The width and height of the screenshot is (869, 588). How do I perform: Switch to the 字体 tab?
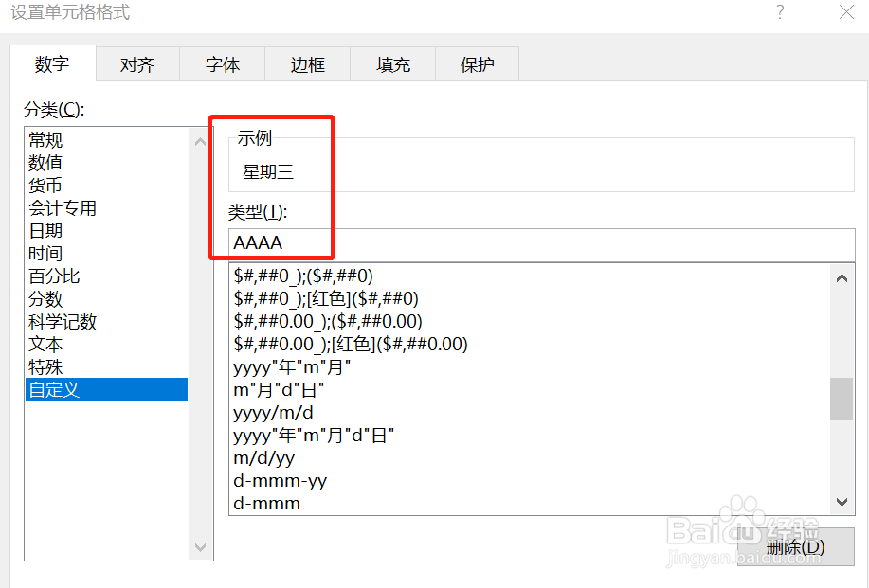tap(221, 63)
